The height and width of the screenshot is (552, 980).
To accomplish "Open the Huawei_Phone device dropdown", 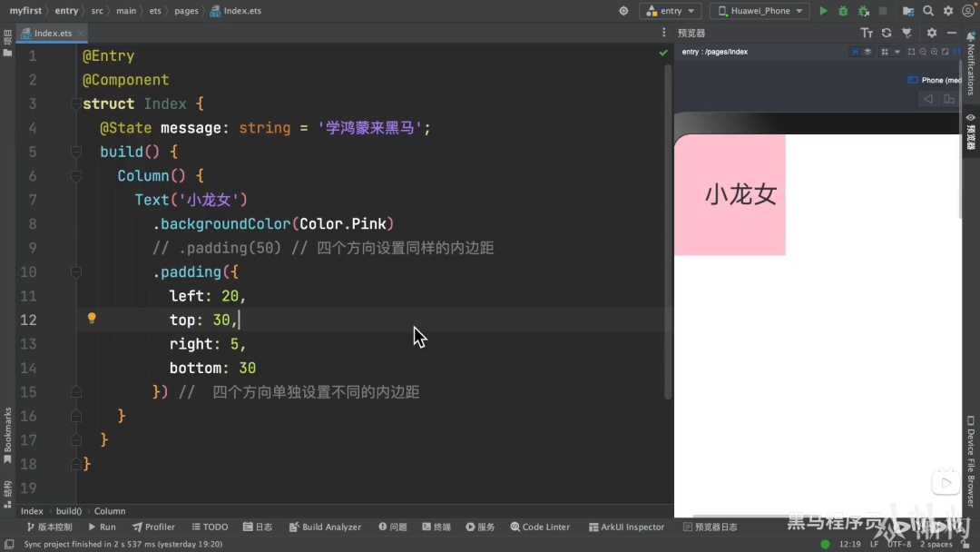I will 759,11.
